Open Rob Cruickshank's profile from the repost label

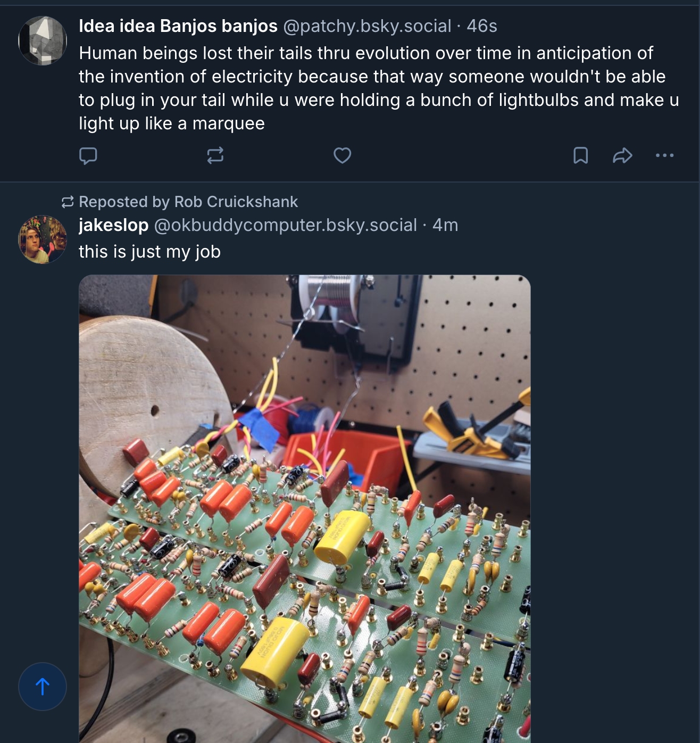coord(236,202)
